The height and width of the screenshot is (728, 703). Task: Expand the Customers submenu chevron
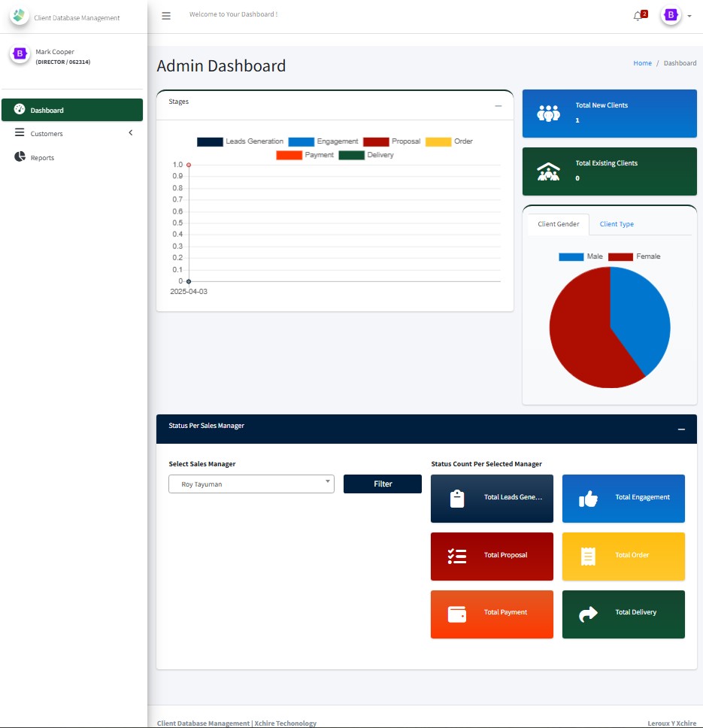coord(131,133)
